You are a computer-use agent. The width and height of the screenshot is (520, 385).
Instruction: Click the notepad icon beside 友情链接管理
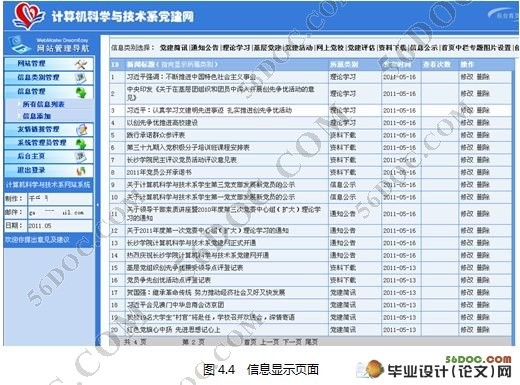81,129
